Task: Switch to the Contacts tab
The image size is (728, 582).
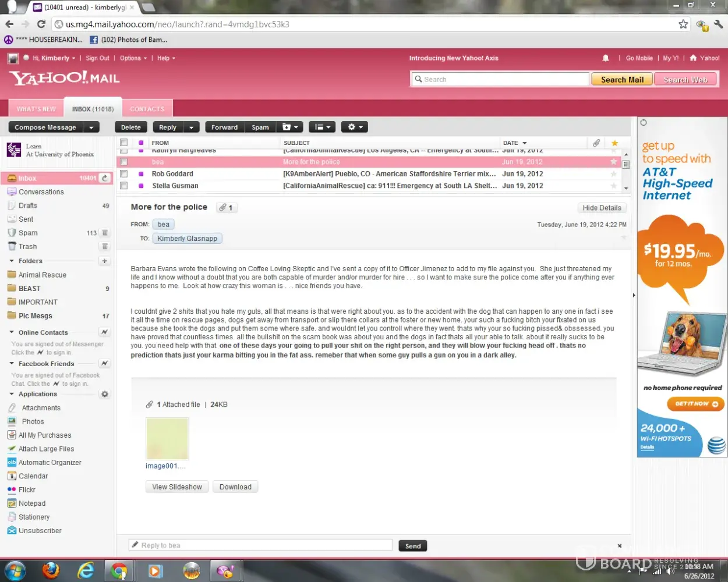Action: 147,109
